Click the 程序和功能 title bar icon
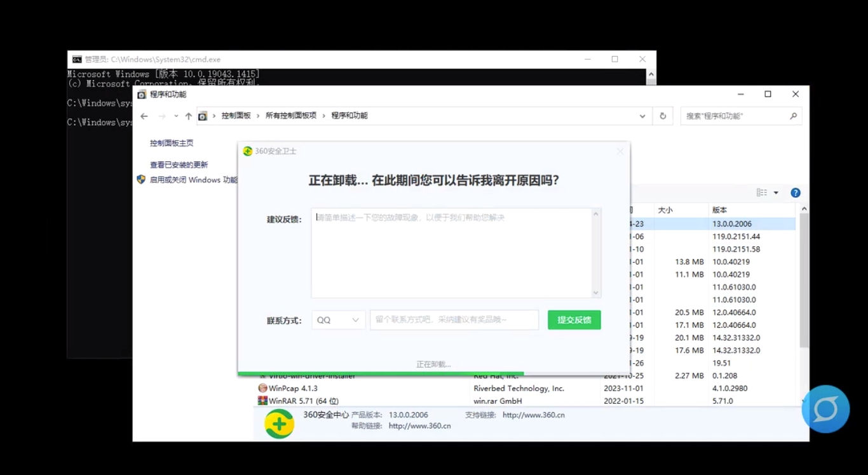Image resolution: width=868 pixels, height=475 pixels. click(142, 94)
